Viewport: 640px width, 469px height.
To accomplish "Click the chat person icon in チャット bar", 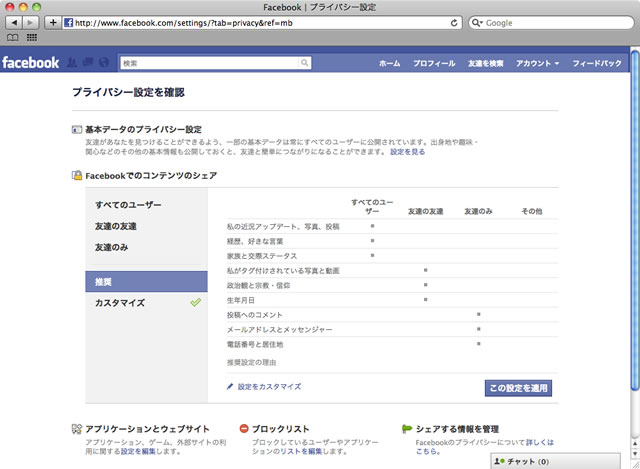I will (x=499, y=461).
